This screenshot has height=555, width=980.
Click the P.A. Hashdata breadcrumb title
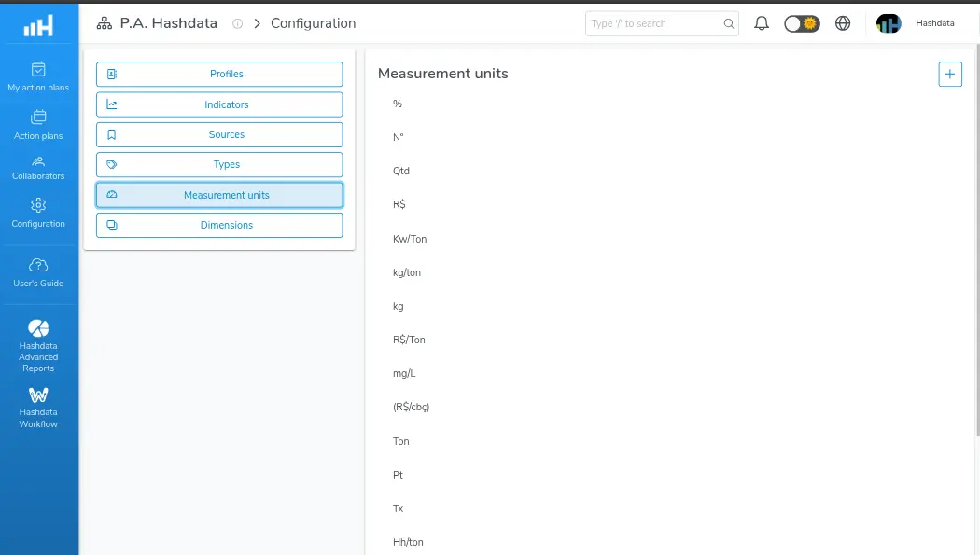pyautogui.click(x=169, y=23)
